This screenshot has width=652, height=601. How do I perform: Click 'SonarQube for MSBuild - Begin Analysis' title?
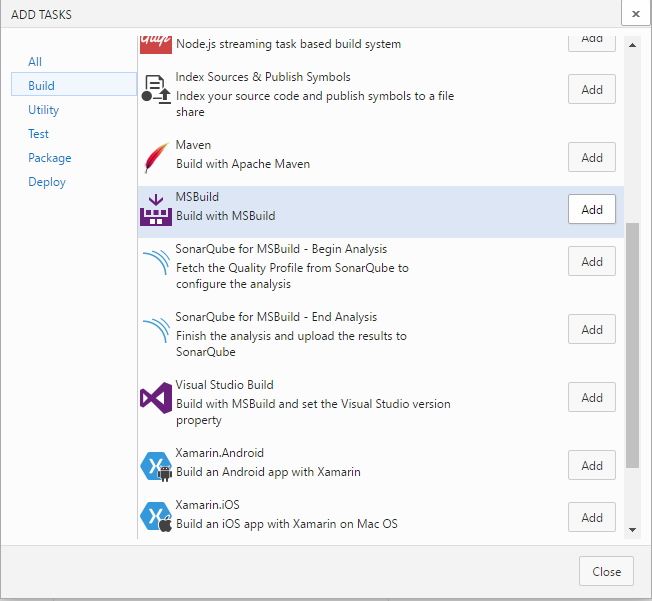[281, 249]
